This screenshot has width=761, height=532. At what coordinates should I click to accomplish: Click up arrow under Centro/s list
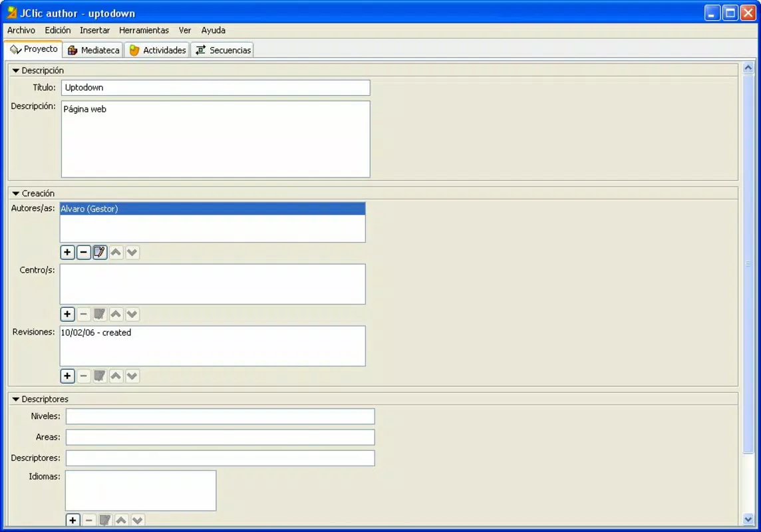click(x=116, y=315)
